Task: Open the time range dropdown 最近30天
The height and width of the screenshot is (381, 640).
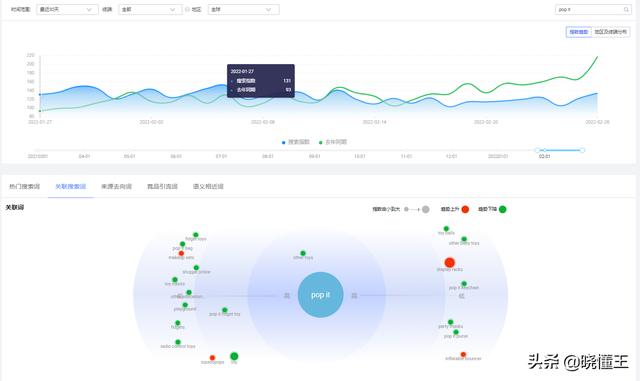Action: [x=67, y=9]
